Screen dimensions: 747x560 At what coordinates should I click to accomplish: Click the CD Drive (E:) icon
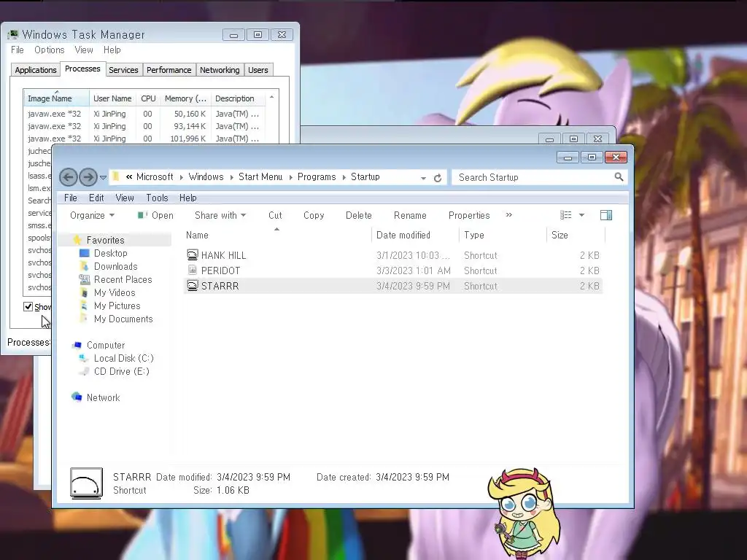pyautogui.click(x=85, y=371)
